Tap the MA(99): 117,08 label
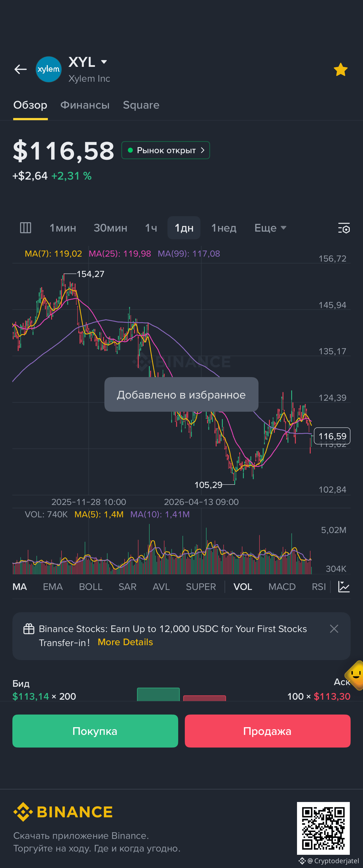Viewport: 363px width, 868px height. [189, 254]
